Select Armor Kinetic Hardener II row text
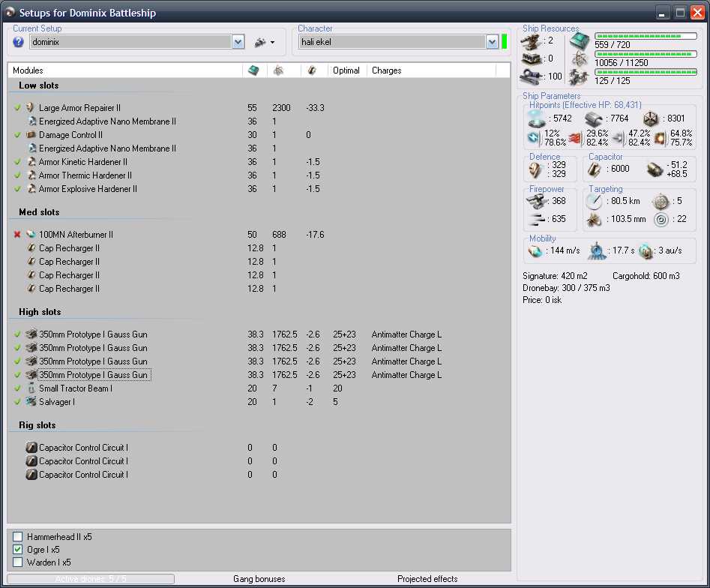 coord(83,162)
